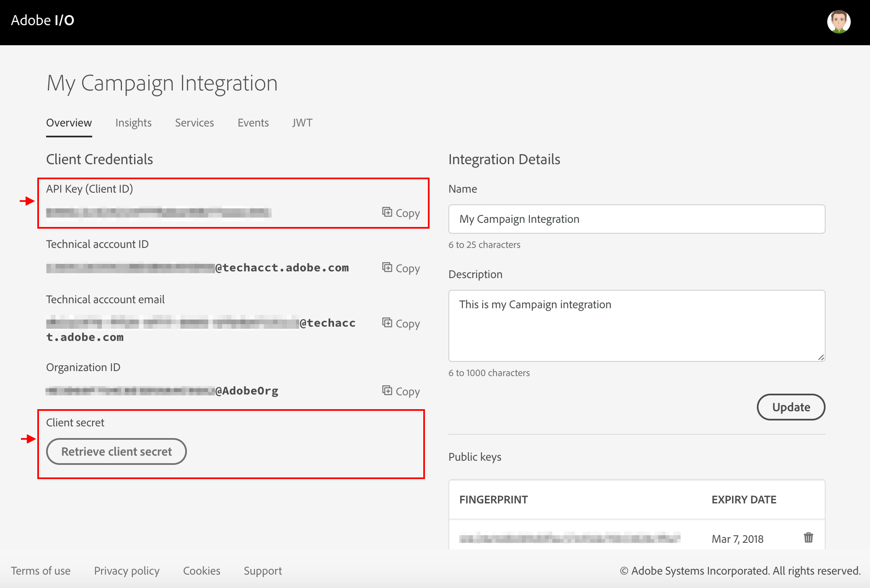Click the Adobe I/O logo
This screenshot has width=870, height=588.
pos(43,20)
